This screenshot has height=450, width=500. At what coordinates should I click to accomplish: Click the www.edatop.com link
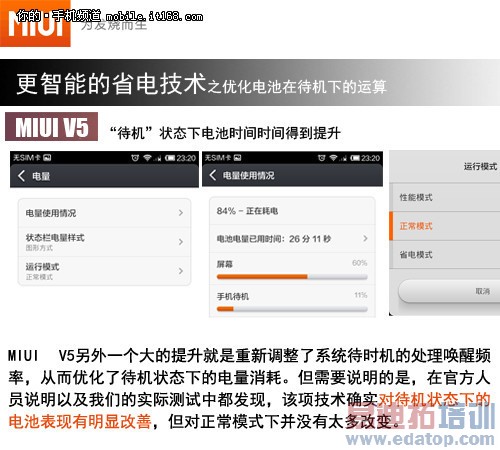[420, 439]
